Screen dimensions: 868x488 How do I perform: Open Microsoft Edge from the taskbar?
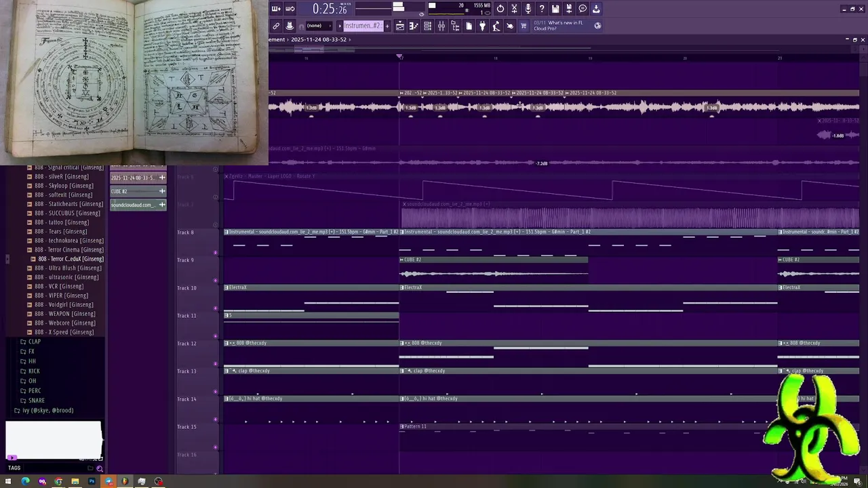pos(25,482)
